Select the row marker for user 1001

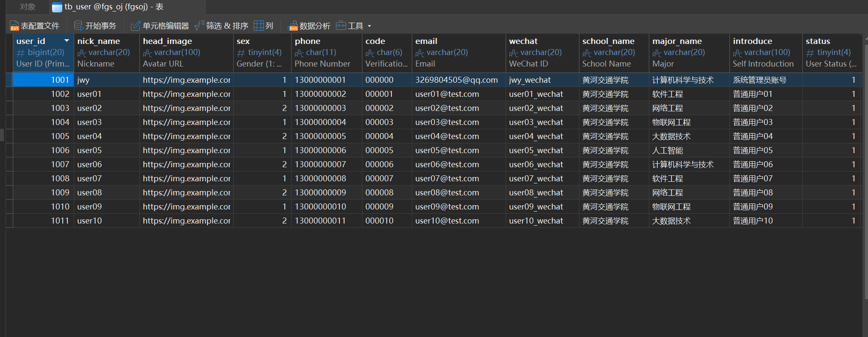click(x=9, y=80)
